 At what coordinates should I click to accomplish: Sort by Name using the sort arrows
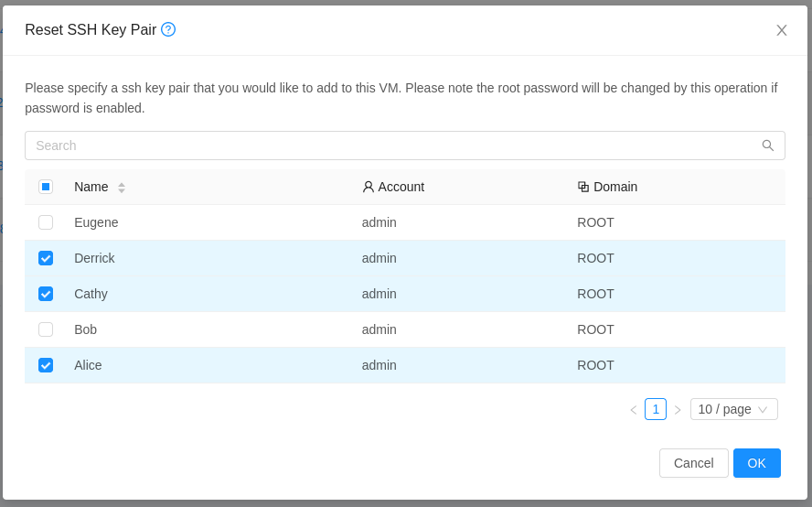pos(122,187)
